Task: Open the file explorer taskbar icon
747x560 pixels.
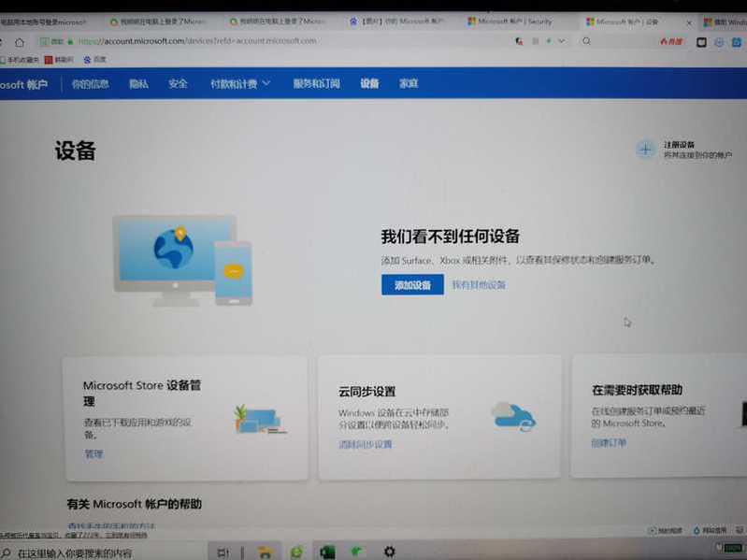Action: (x=265, y=553)
